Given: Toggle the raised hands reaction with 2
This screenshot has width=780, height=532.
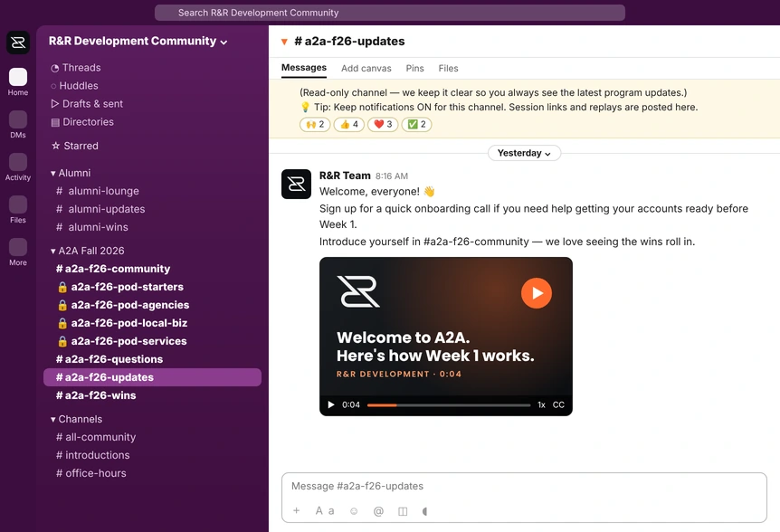Looking at the screenshot, I should [x=315, y=124].
